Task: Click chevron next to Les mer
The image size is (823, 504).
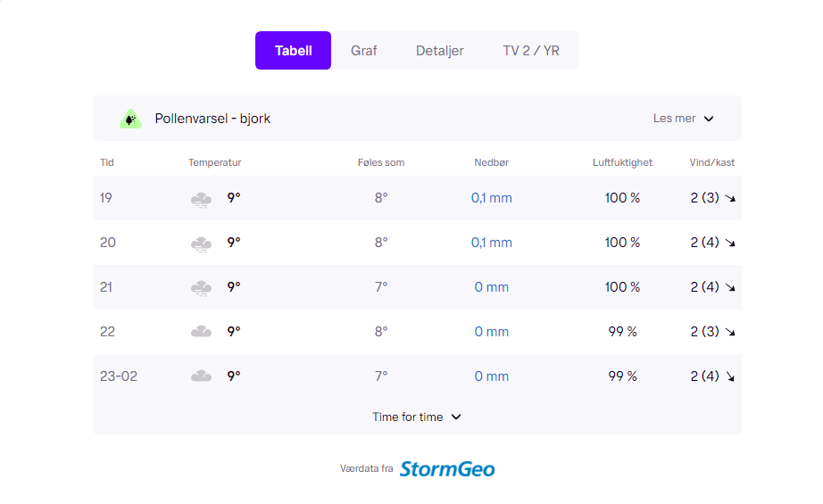Action: tap(709, 119)
